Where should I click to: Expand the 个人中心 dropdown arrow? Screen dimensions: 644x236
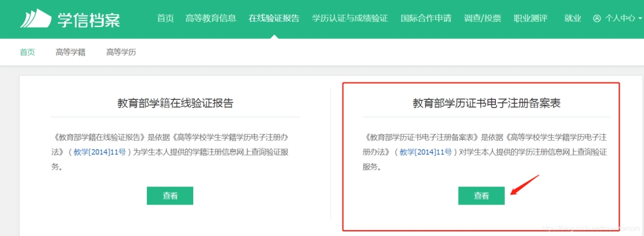coord(640,19)
